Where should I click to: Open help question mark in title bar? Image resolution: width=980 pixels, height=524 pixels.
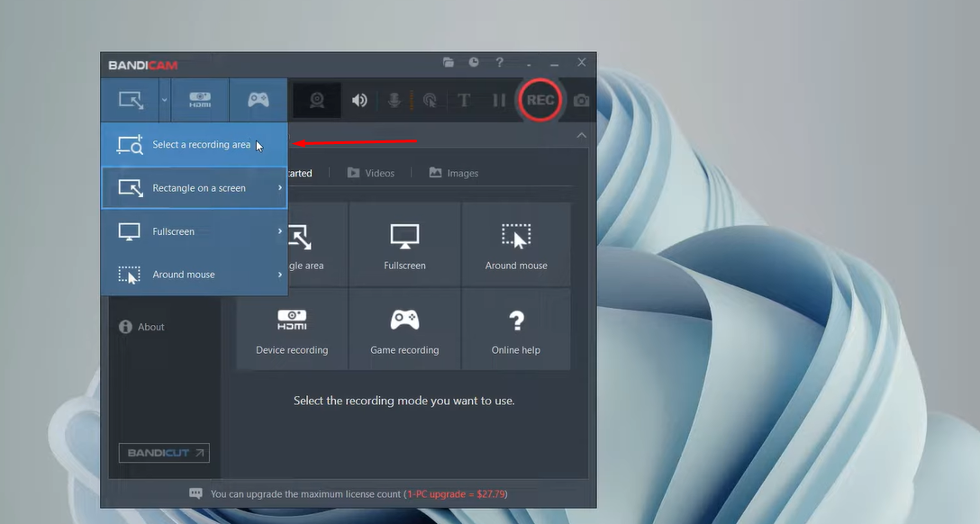click(x=499, y=62)
